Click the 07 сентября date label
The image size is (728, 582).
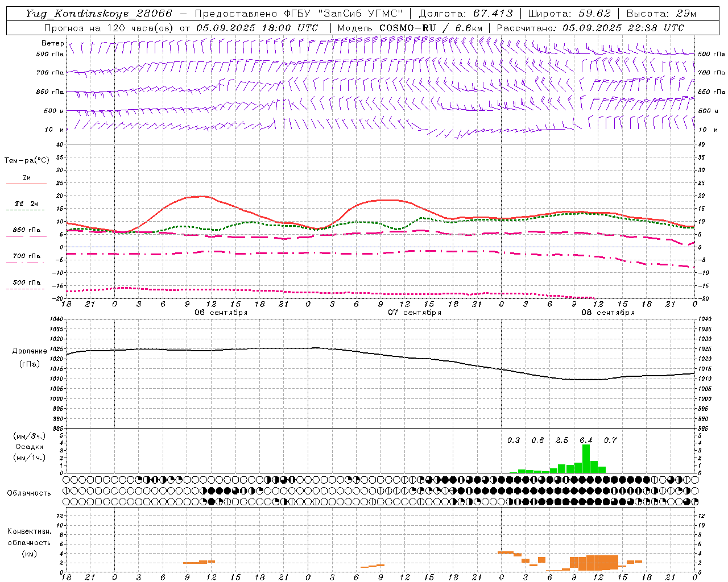pyautogui.click(x=415, y=313)
